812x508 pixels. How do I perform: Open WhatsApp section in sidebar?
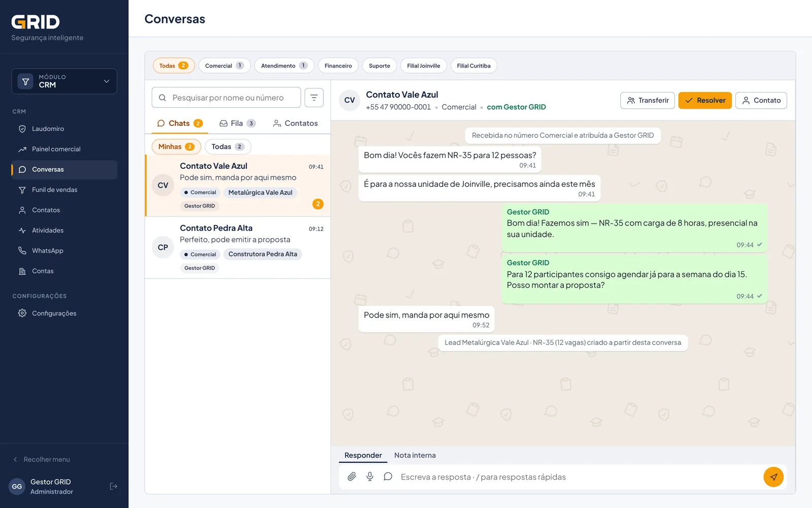[64, 251]
